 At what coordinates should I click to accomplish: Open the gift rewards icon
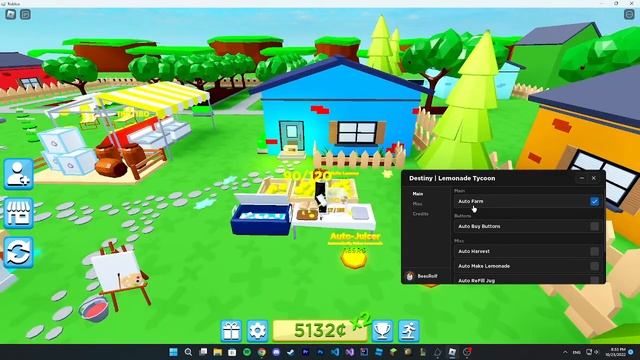click(231, 331)
